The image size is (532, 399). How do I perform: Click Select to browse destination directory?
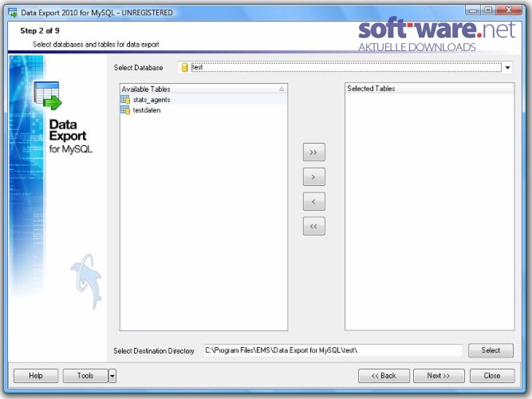pyautogui.click(x=491, y=350)
